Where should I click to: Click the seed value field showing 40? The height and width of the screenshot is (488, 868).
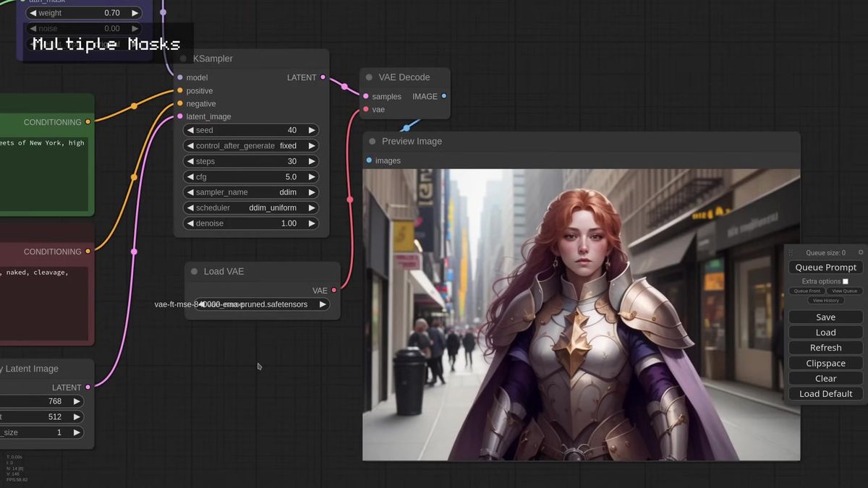[251, 130]
